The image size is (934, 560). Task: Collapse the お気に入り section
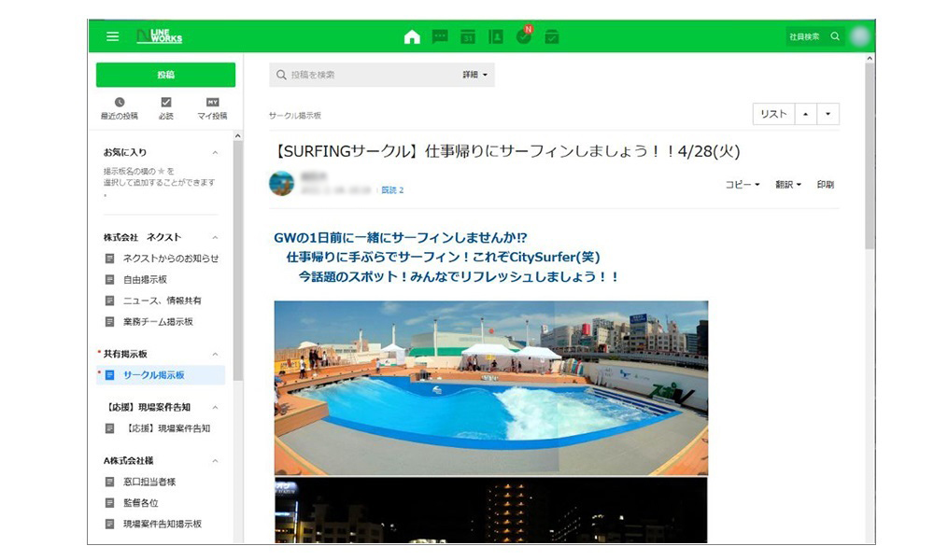(x=215, y=152)
